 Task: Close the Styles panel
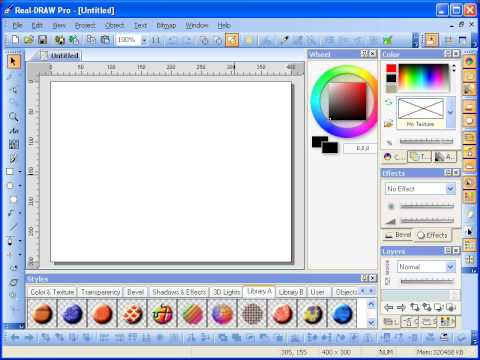(373, 278)
